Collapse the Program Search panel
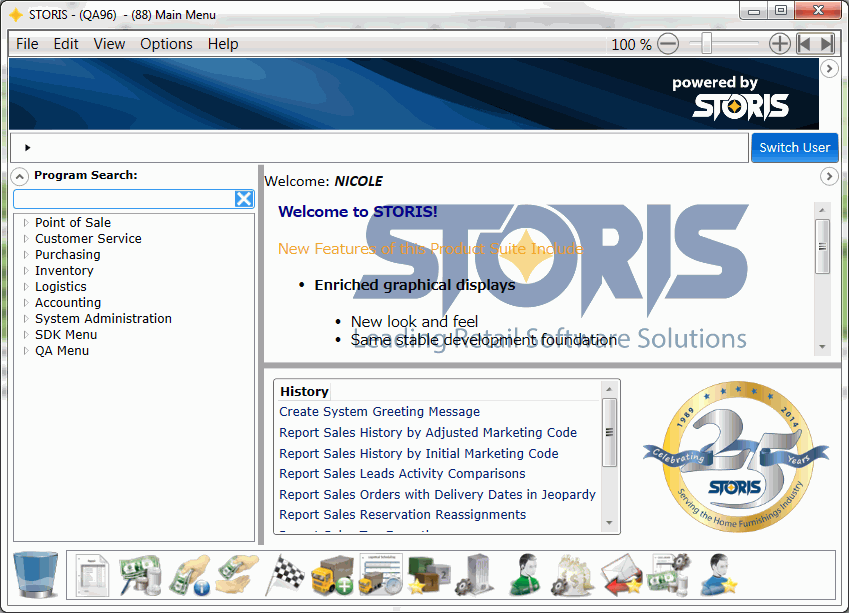The image size is (849, 613). click(x=20, y=176)
